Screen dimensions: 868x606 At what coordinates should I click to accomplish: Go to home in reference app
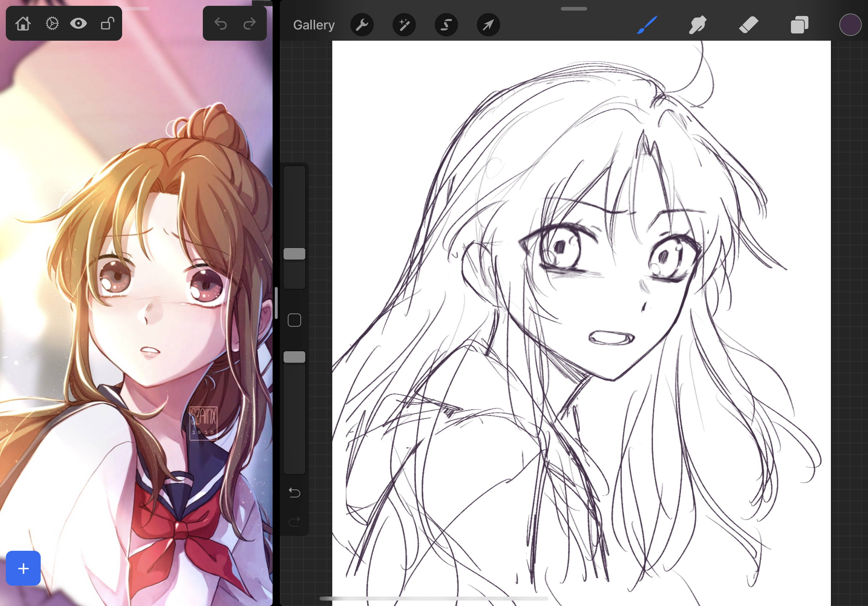click(23, 23)
